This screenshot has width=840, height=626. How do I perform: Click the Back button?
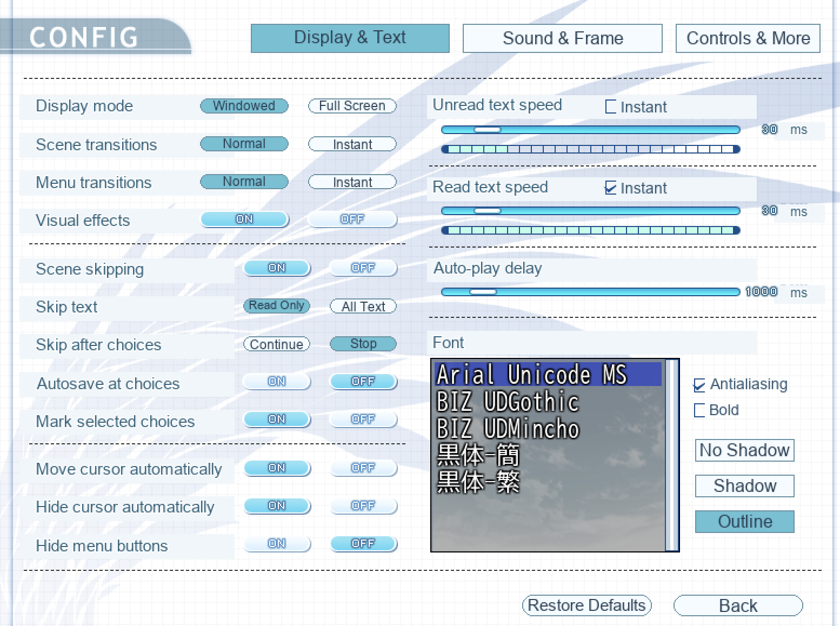(738, 605)
